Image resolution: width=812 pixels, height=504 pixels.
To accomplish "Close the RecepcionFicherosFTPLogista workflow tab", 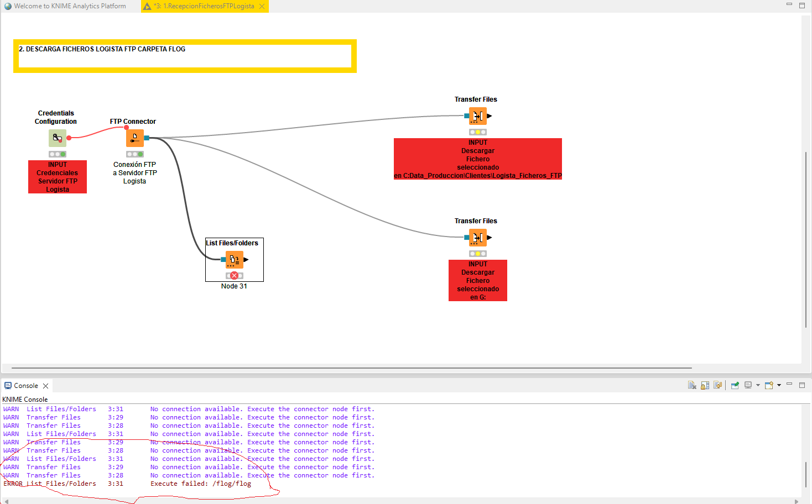I will (x=262, y=6).
